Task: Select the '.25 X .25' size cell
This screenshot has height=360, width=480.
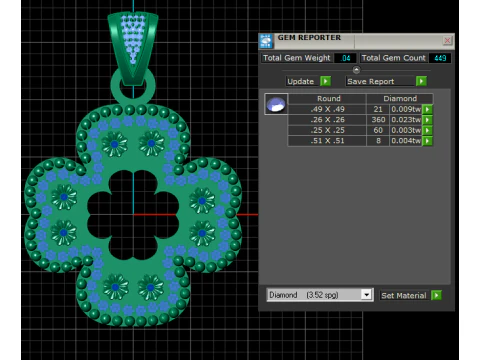Action: click(327, 130)
